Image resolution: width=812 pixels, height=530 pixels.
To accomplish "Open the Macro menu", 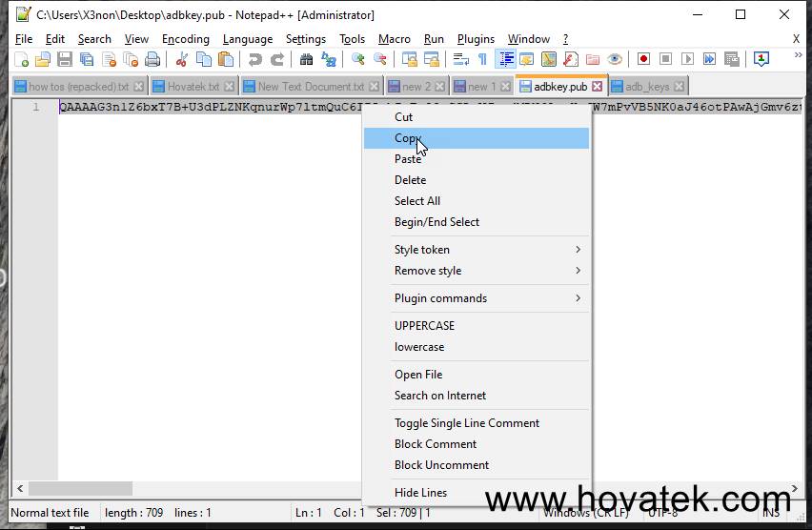I will [x=395, y=39].
